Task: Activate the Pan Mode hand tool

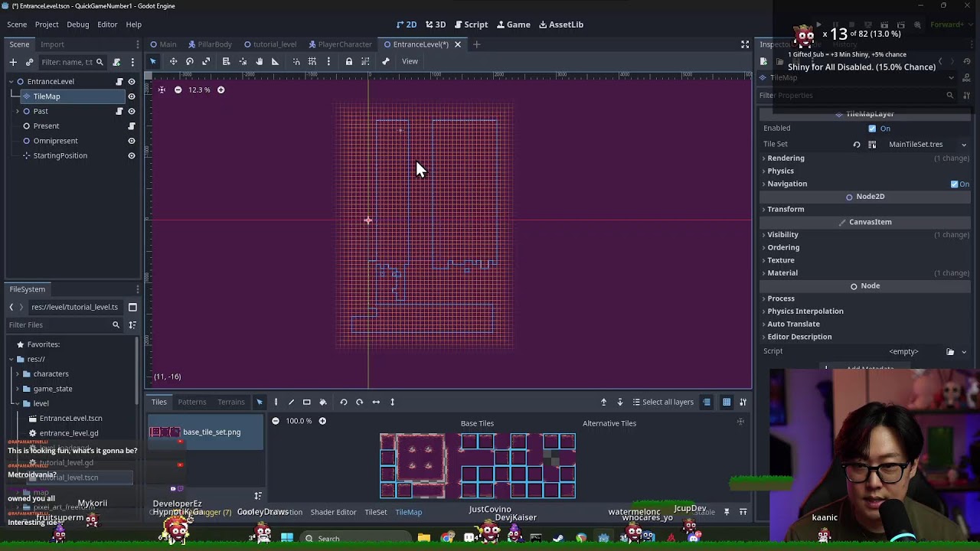Action: pyautogui.click(x=259, y=61)
